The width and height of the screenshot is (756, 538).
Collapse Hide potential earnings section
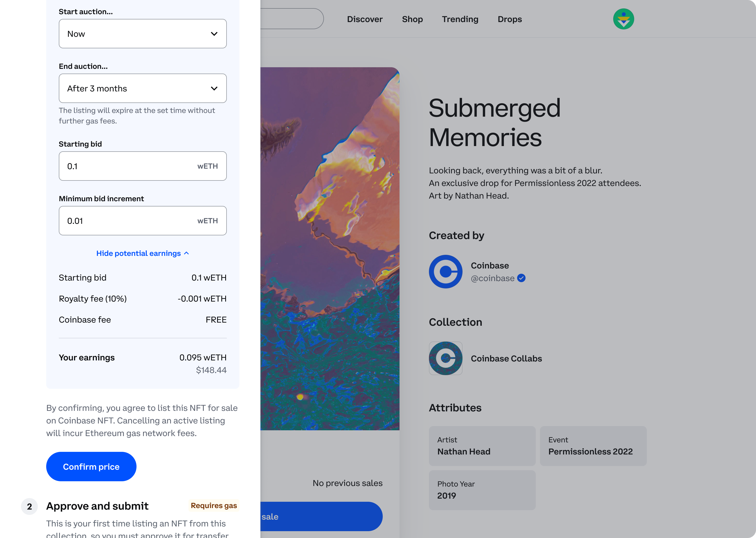click(142, 254)
